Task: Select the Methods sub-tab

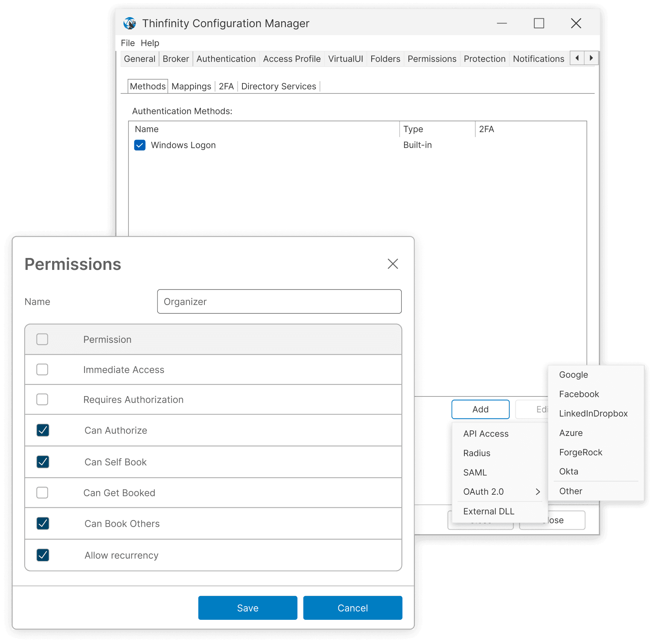Action: point(148,86)
